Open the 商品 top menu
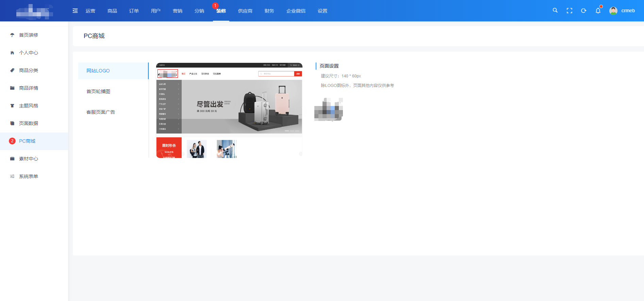 (112, 11)
